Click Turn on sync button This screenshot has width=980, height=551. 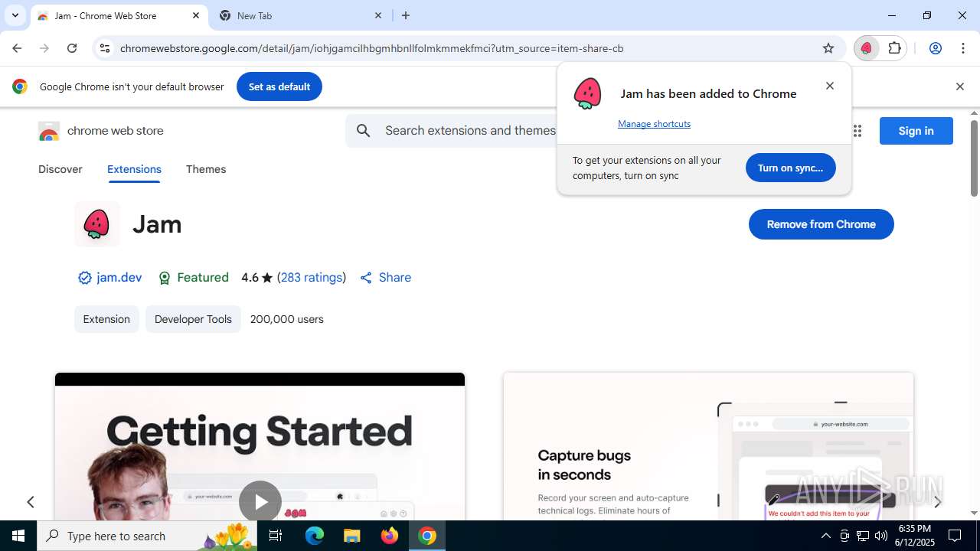(790, 168)
